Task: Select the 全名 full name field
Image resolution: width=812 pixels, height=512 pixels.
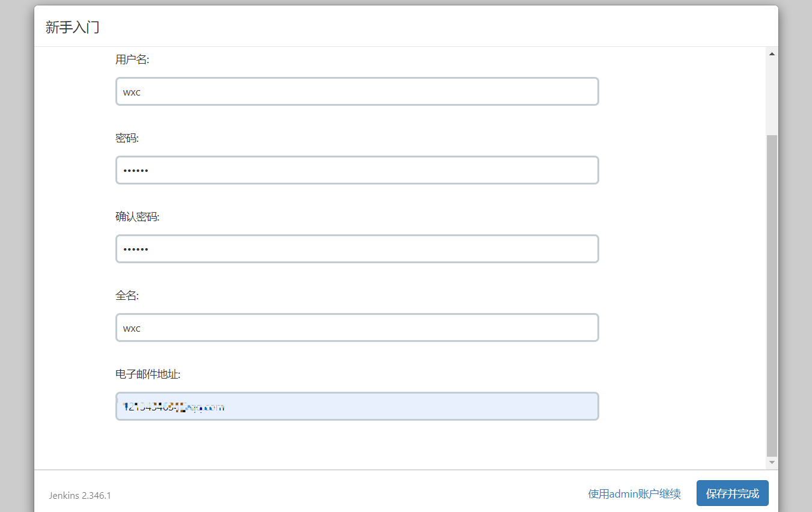Action: coord(357,328)
